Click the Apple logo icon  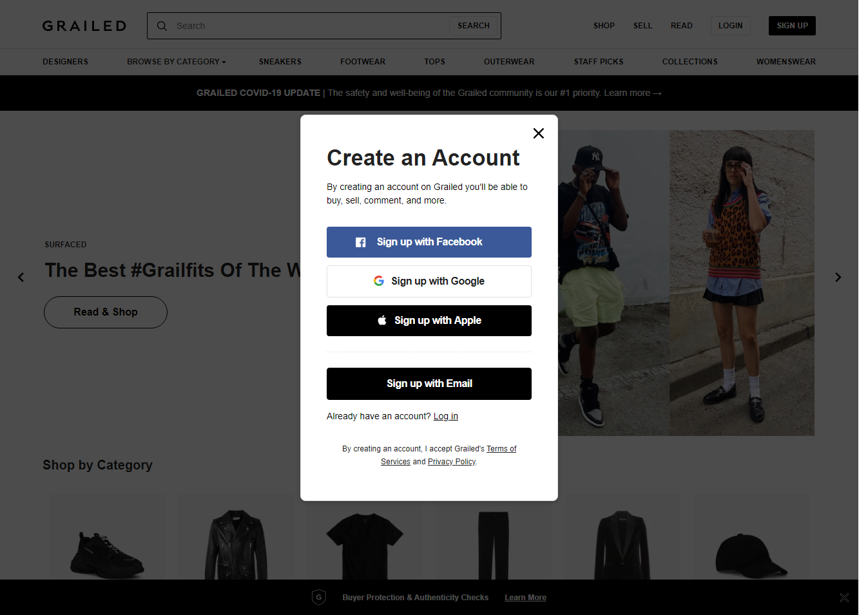(x=382, y=320)
